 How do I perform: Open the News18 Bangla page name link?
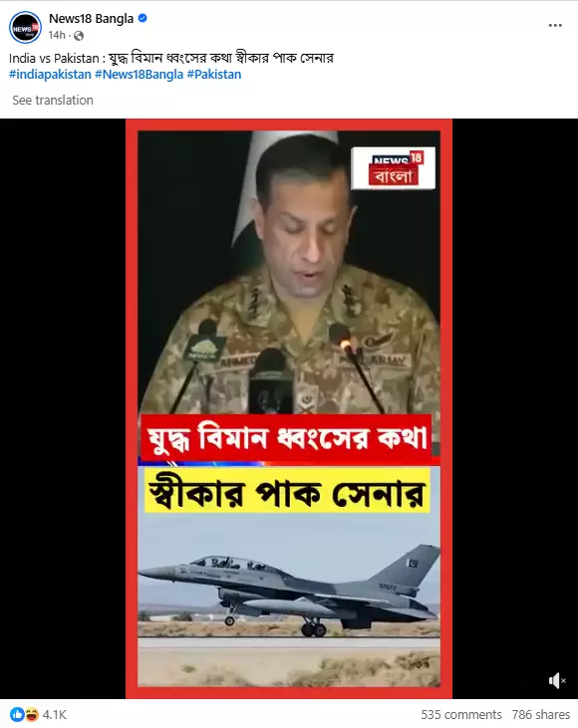91,19
